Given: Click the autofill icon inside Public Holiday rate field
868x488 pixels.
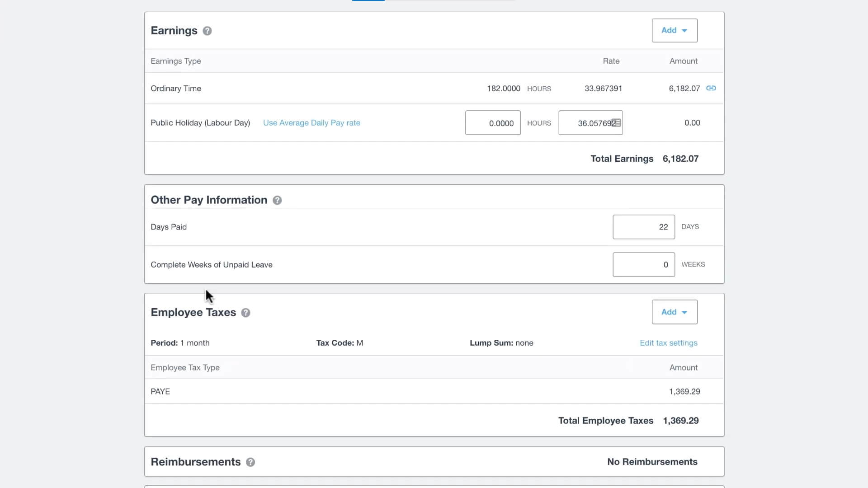Looking at the screenshot, I should pyautogui.click(x=616, y=123).
